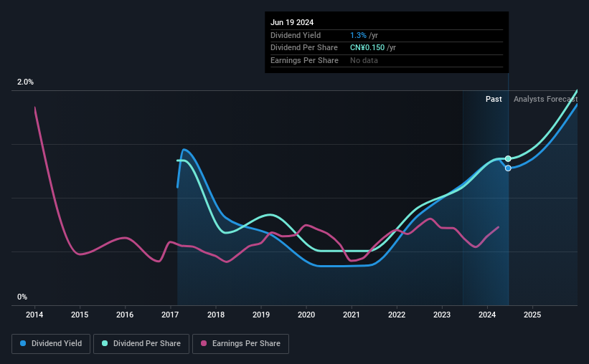Click the 2024 x-axis label
This screenshot has width=589, height=364.
click(487, 315)
